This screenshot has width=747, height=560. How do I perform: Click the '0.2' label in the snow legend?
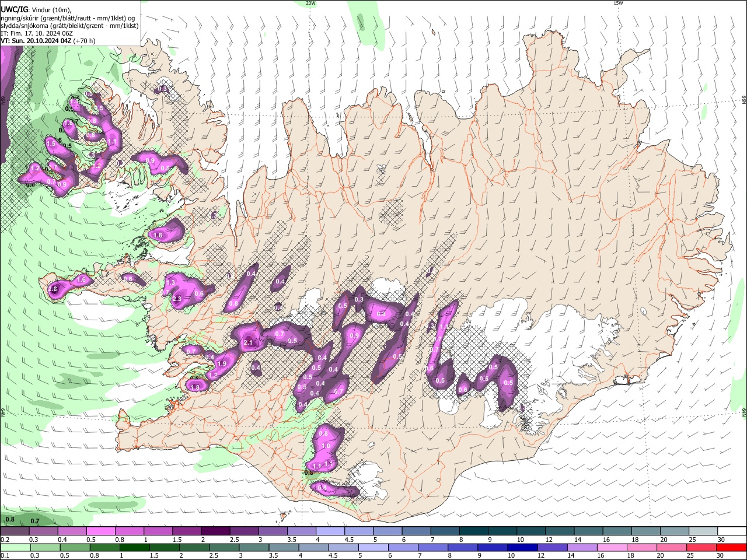(5, 540)
